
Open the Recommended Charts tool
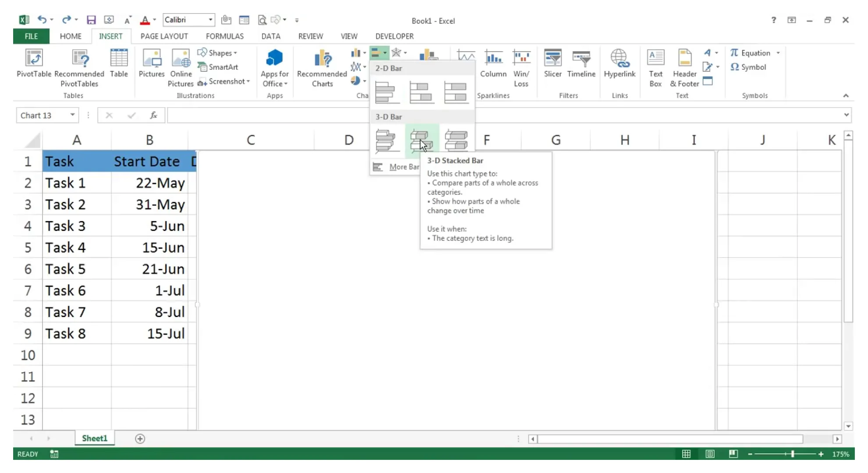click(x=322, y=66)
